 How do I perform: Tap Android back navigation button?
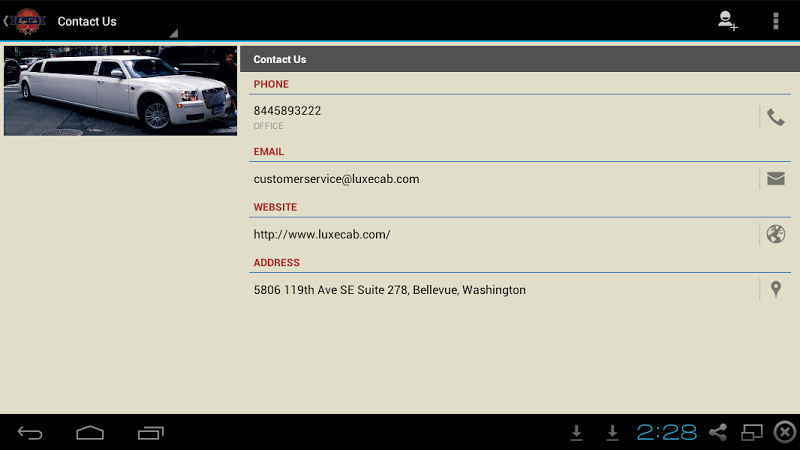pyautogui.click(x=30, y=433)
